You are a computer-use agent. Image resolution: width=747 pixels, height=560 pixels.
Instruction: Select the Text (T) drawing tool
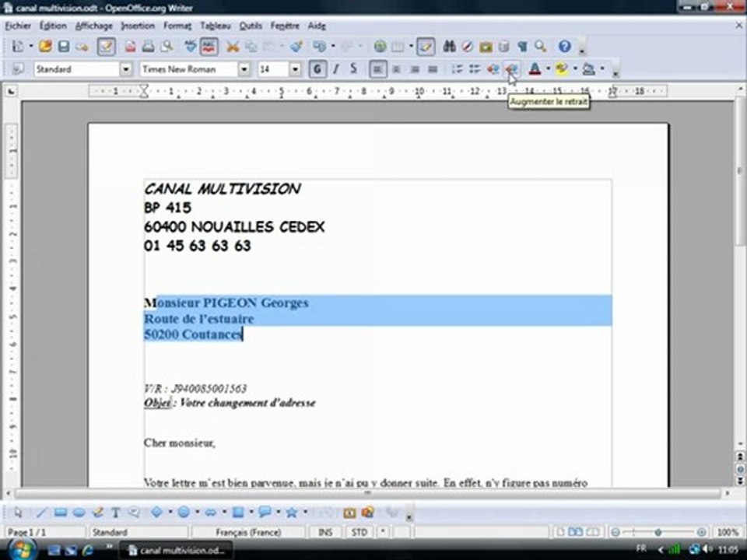point(115,513)
